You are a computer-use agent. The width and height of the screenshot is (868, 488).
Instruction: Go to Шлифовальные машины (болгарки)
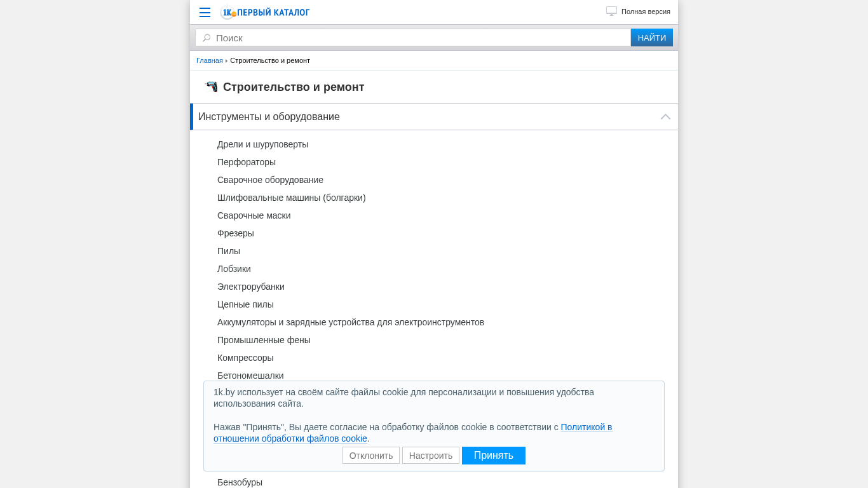coord(291,198)
